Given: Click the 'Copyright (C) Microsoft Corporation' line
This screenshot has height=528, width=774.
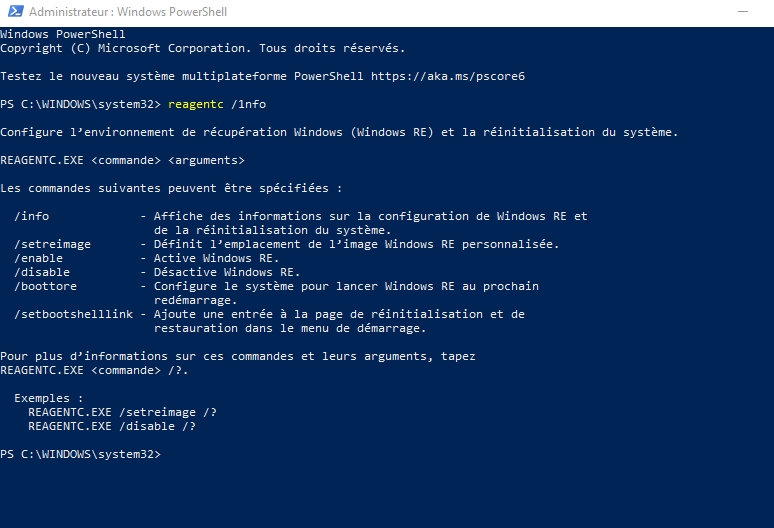Looking at the screenshot, I should click(203, 48).
